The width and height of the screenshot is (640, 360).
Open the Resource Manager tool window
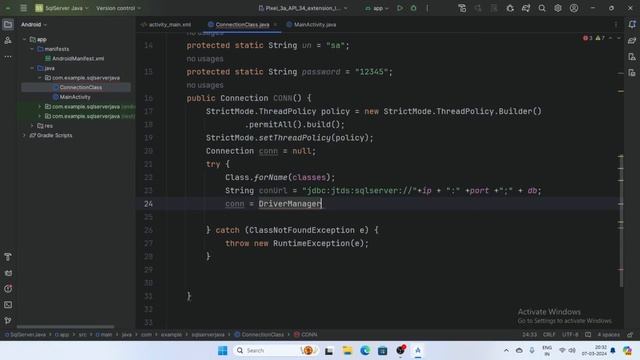(8, 40)
